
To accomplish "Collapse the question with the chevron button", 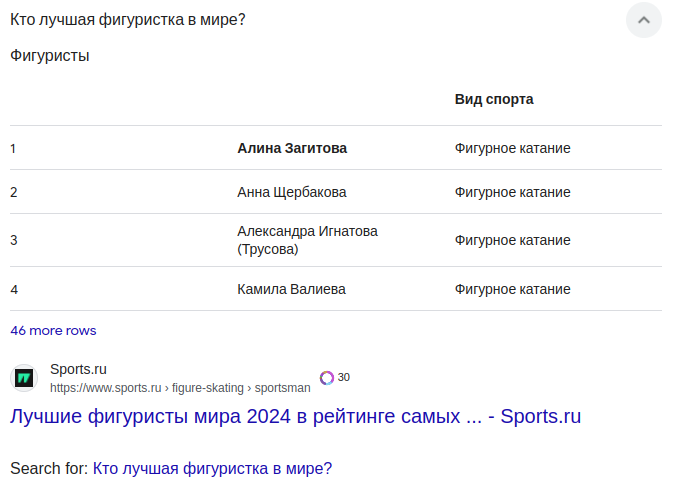I will click(x=643, y=20).
